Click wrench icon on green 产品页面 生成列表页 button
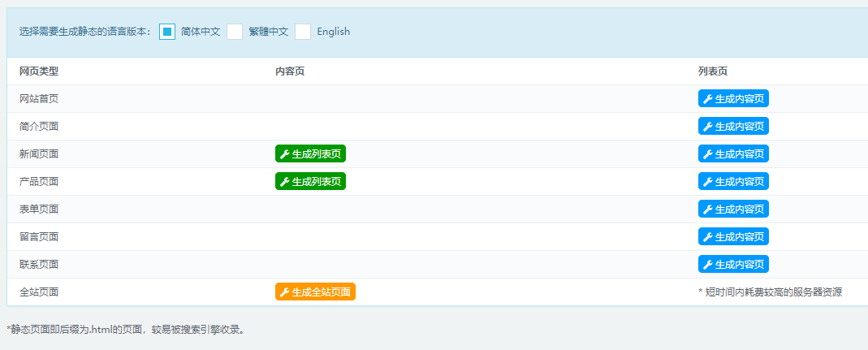Screen dimensions: 868x350 (284, 182)
